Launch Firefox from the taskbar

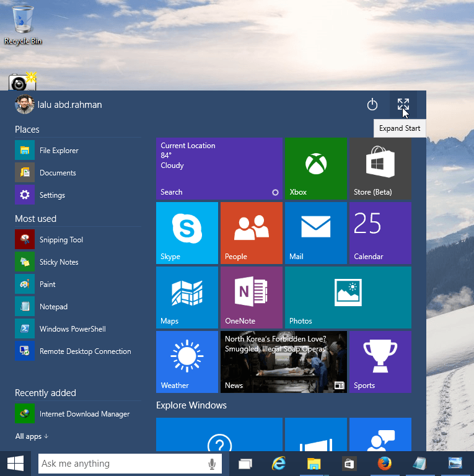(x=385, y=464)
